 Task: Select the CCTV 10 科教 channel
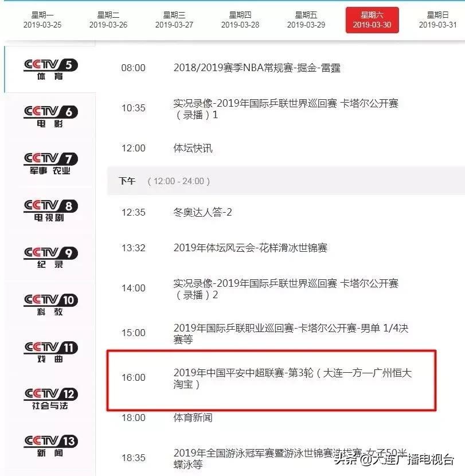[50, 305]
